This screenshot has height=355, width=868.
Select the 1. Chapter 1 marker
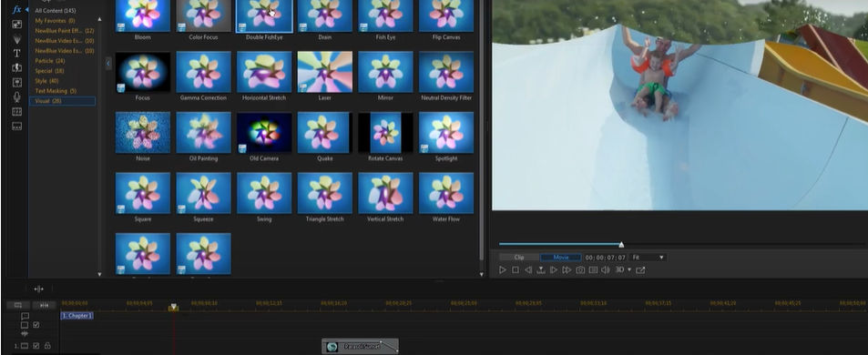77,315
